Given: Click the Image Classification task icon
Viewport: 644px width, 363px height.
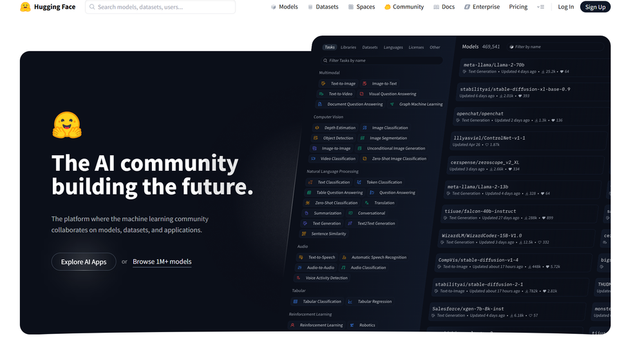Looking at the screenshot, I should pyautogui.click(x=365, y=128).
